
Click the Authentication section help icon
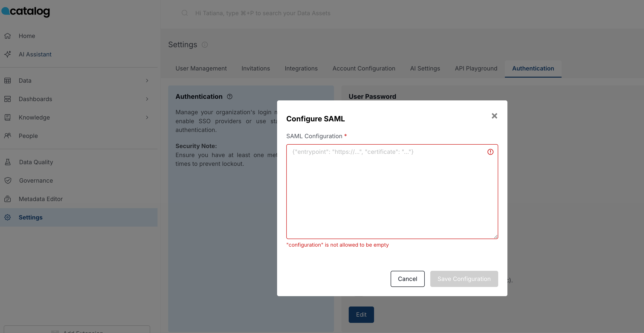pos(230,96)
